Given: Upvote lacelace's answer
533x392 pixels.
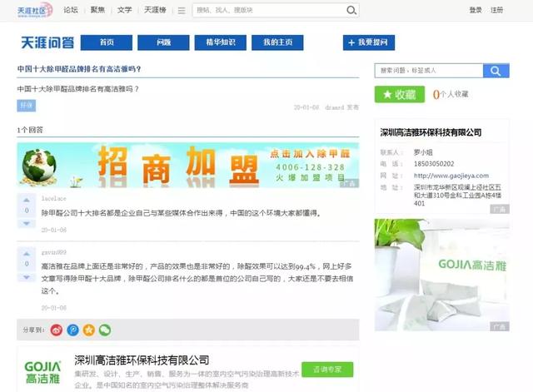Looking at the screenshot, I should pos(26,200).
